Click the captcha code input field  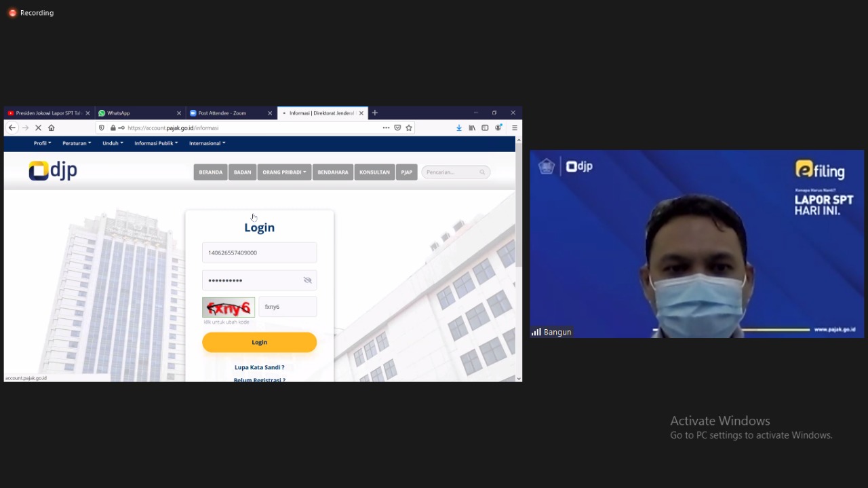click(x=288, y=307)
